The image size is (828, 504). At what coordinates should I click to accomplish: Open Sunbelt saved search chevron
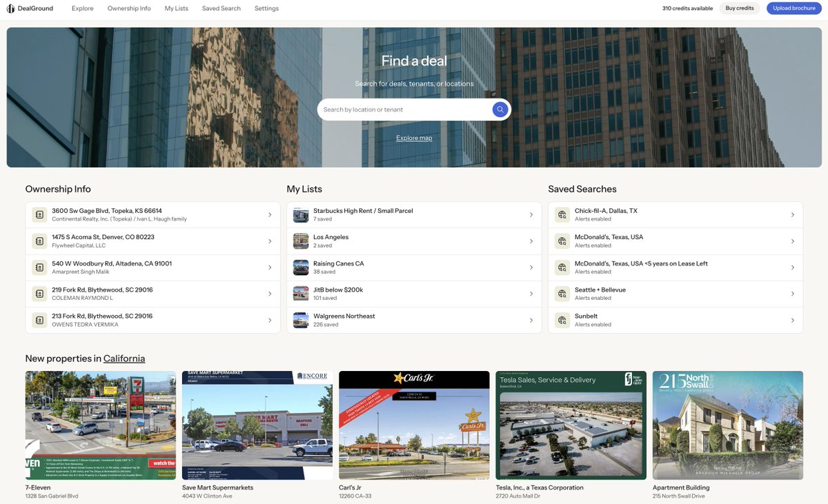(x=793, y=320)
